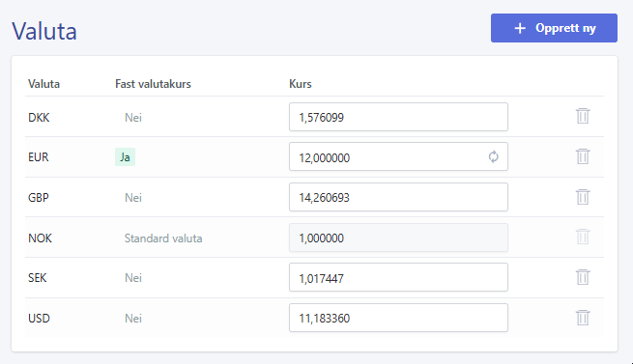Delete the GBP currency row
The image size is (633, 364).
pyautogui.click(x=583, y=197)
